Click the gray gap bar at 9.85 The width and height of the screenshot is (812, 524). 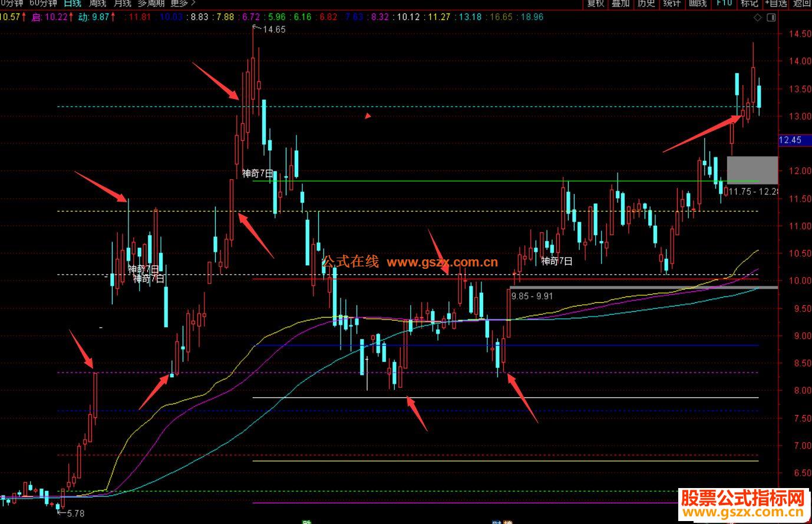pyautogui.click(x=643, y=287)
